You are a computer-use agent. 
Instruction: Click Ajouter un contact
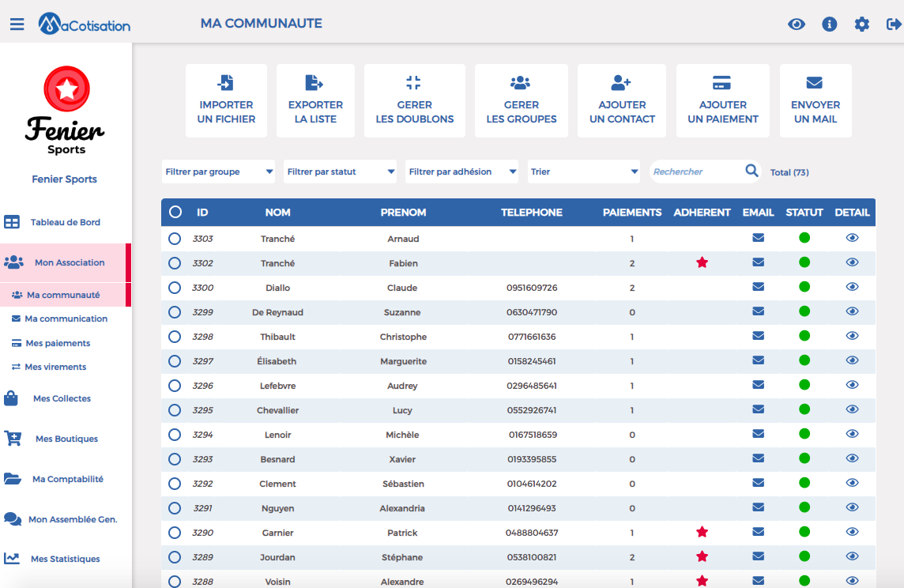click(622, 100)
